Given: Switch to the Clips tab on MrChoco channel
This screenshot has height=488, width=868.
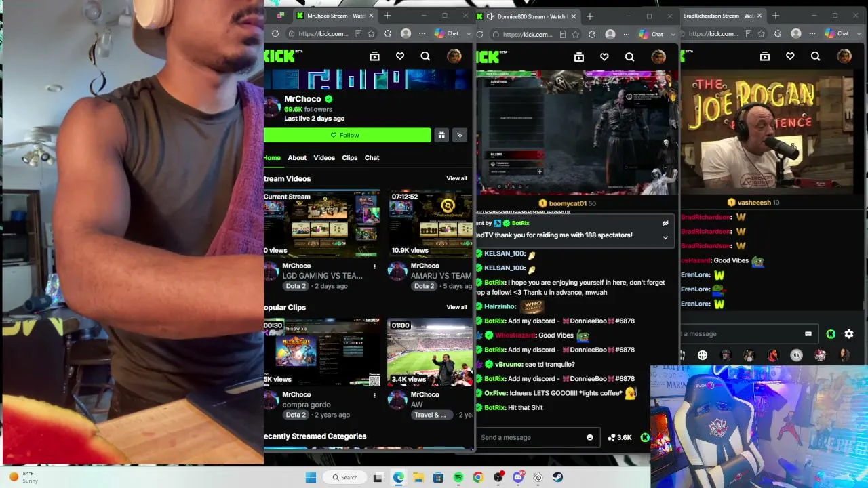Looking at the screenshot, I should click(350, 157).
